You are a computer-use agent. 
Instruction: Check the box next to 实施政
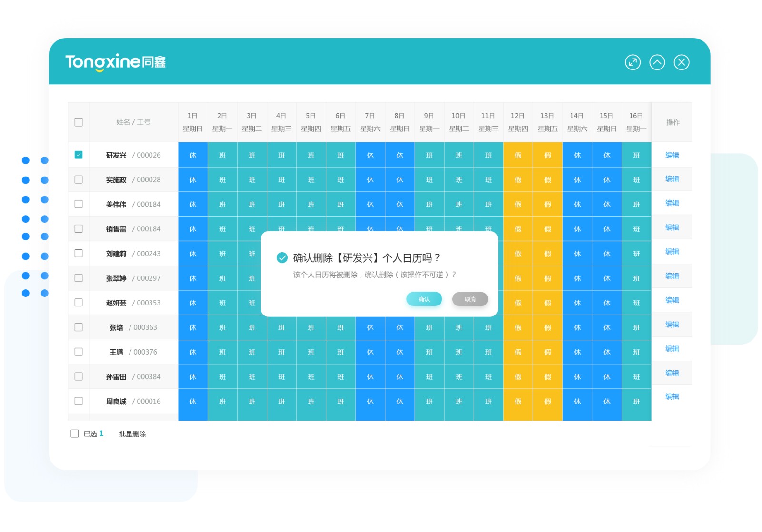79,179
